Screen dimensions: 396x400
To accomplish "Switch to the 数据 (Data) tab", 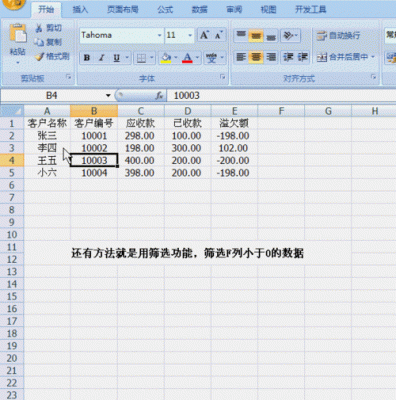I will pos(200,9).
